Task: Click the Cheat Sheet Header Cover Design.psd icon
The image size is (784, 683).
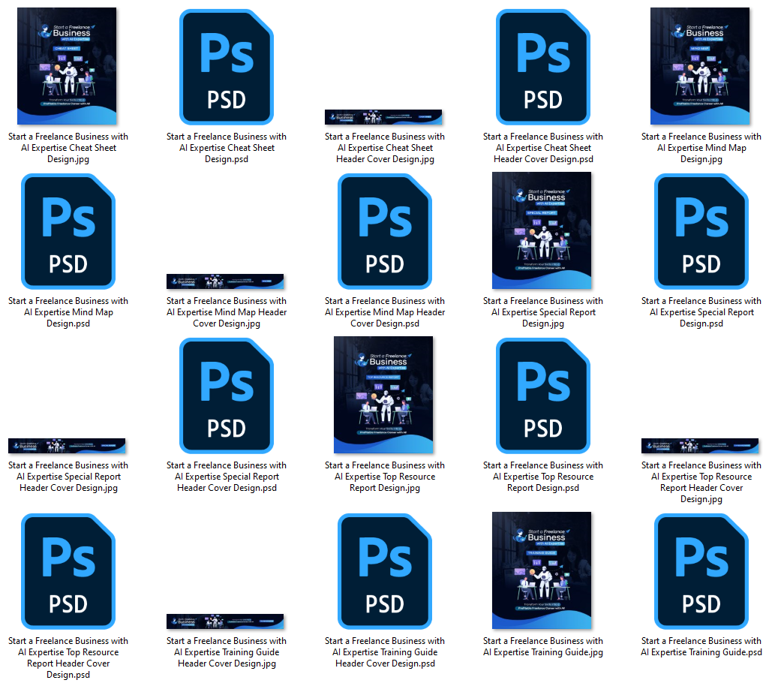Action: coord(542,67)
